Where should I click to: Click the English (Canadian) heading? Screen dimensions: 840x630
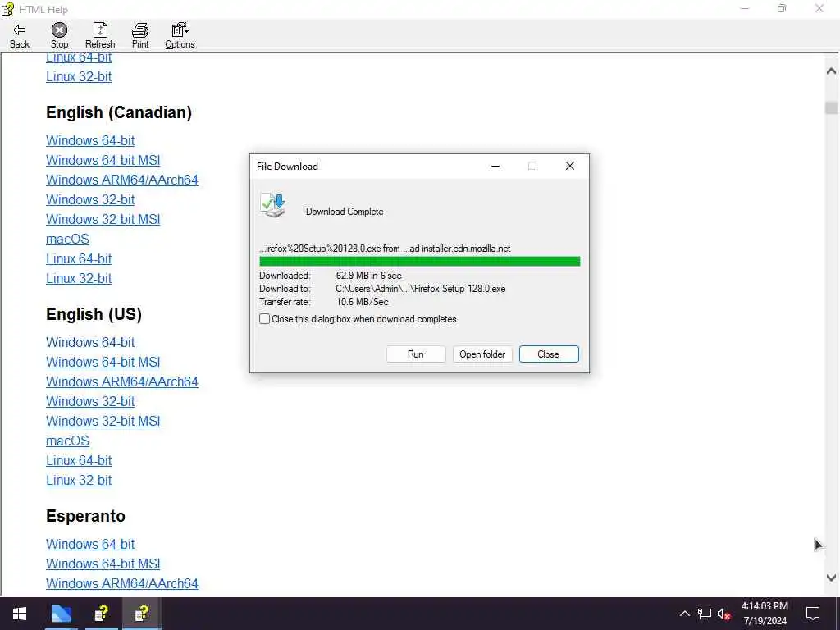119,112
